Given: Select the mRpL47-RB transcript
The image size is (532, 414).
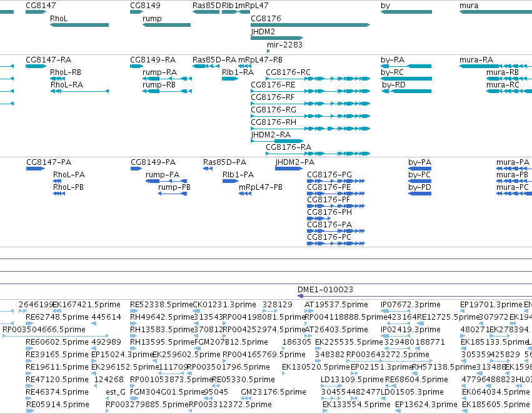Looking at the screenshot, I should point(244,66).
